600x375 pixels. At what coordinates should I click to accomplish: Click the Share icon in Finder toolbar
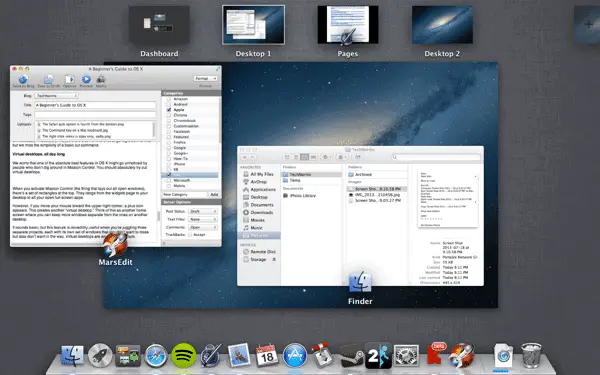click(x=357, y=157)
